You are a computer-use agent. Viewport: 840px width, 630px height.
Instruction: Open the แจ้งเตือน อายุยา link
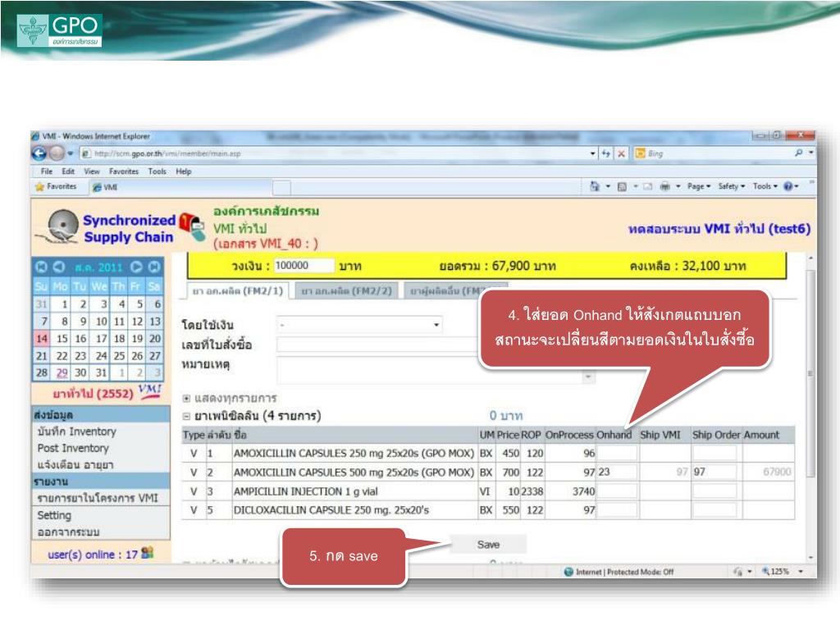(75, 465)
